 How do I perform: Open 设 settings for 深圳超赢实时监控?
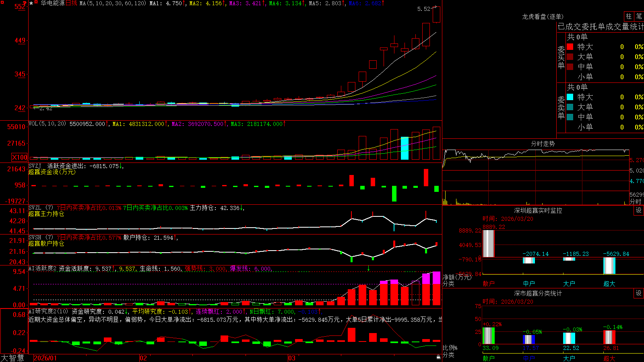click(x=639, y=210)
